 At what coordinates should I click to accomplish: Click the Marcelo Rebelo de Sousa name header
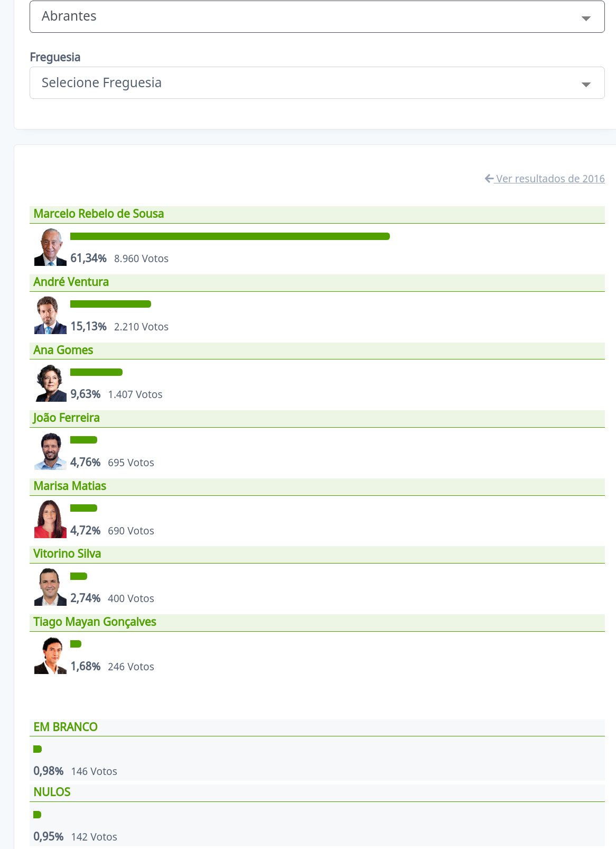(99, 214)
